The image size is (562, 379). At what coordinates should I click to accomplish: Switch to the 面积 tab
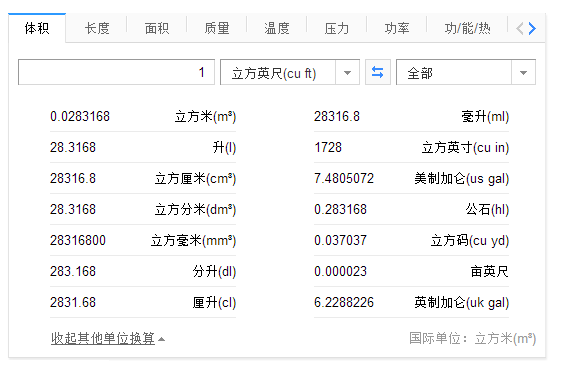(x=157, y=28)
